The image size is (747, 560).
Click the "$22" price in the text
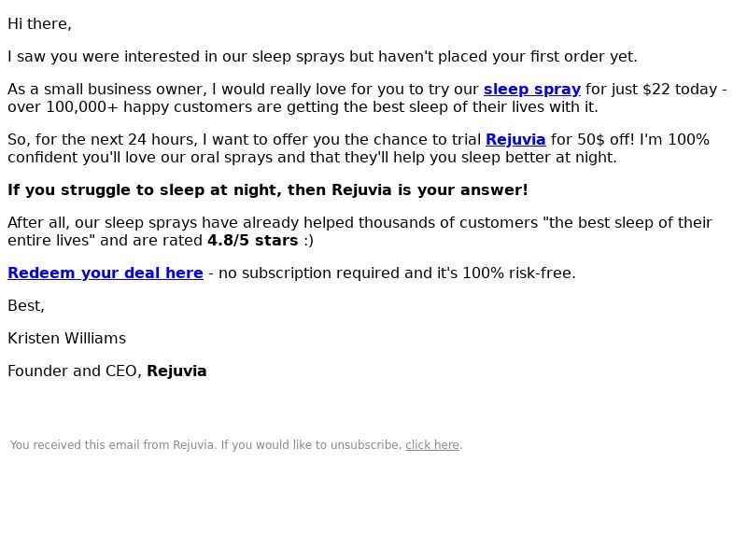click(x=656, y=90)
